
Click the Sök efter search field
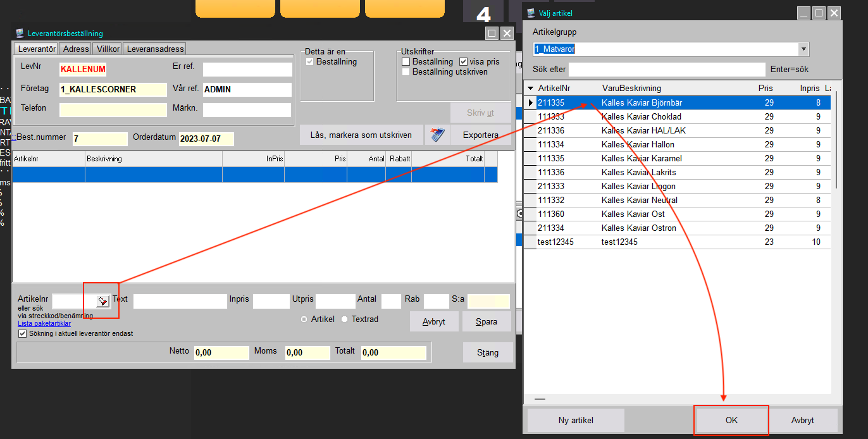pos(667,69)
